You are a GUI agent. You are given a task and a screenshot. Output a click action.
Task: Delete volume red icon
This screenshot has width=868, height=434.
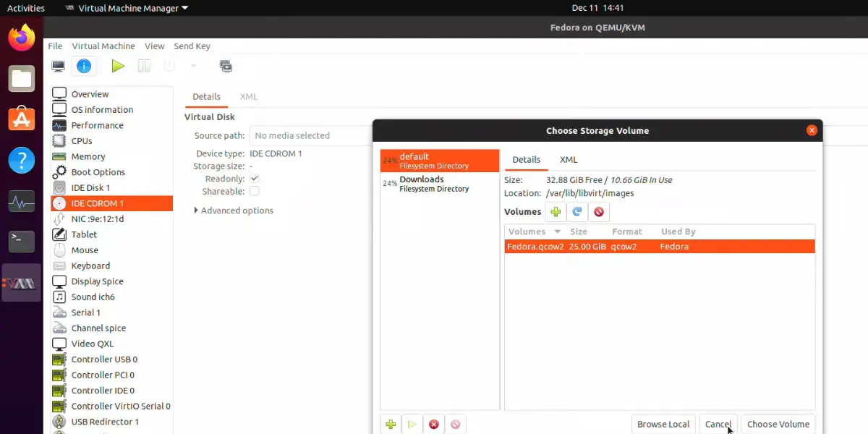point(599,212)
